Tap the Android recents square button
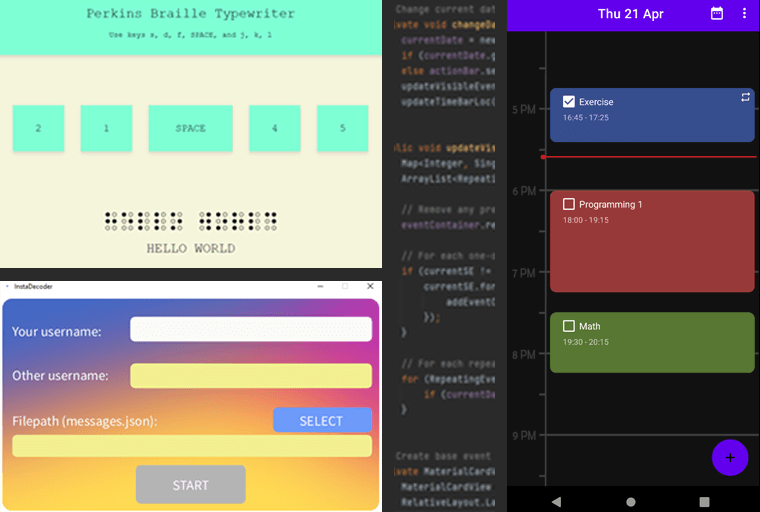The image size is (760, 512). (704, 501)
